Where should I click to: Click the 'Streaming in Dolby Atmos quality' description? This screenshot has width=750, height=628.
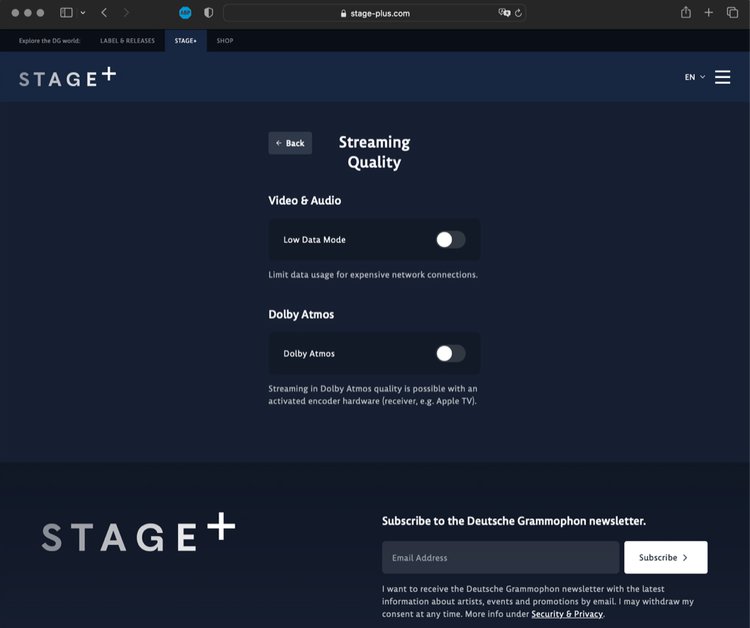coord(373,395)
